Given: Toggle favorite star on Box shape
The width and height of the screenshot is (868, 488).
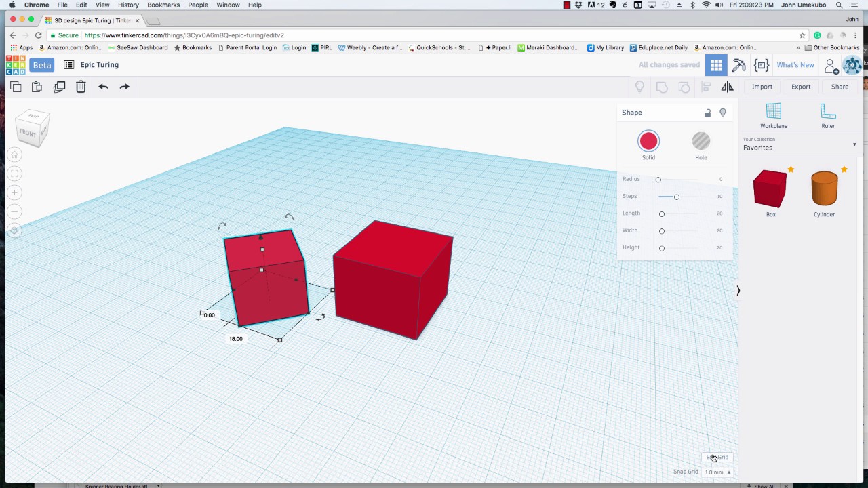Looking at the screenshot, I should click(791, 169).
